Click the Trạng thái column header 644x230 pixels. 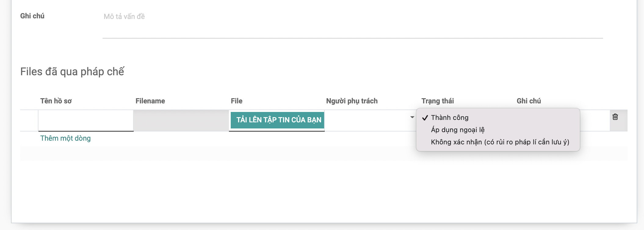[437, 101]
